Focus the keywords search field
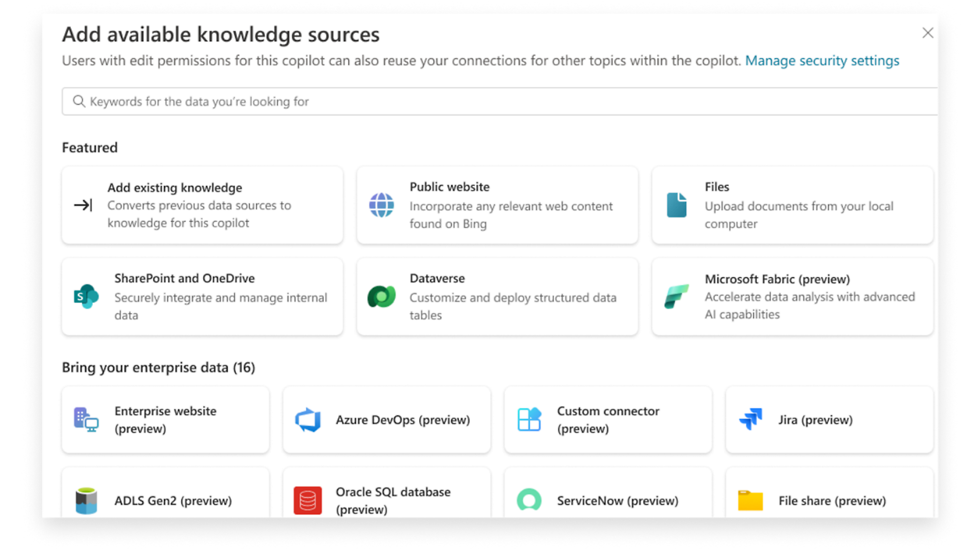 (500, 101)
